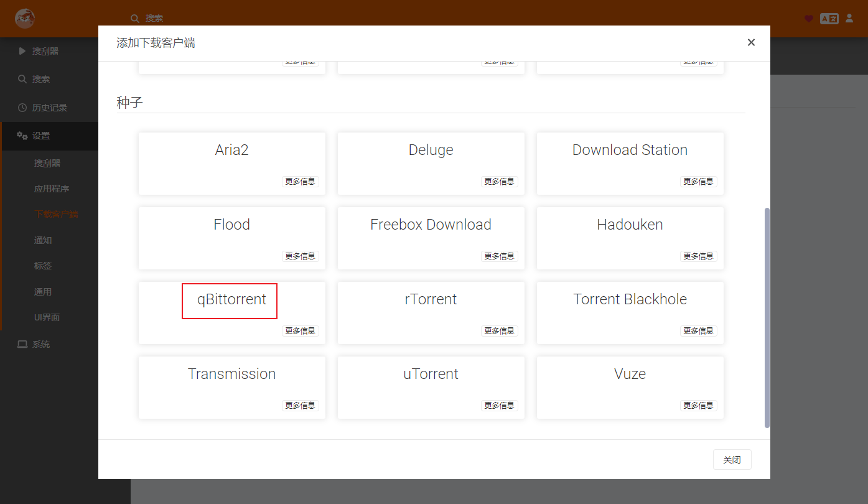This screenshot has height=504, width=868.
Task: View 更多信息 for Torrent Blackhole
Action: point(699,331)
